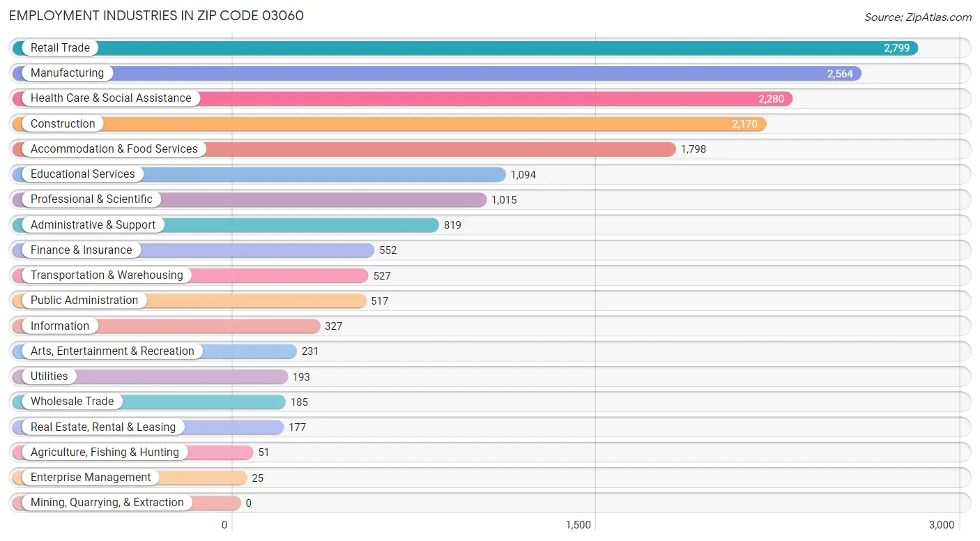Image resolution: width=980 pixels, height=541 pixels.
Task: Select the 1,015 Professional & Scientific value
Action: coord(504,200)
